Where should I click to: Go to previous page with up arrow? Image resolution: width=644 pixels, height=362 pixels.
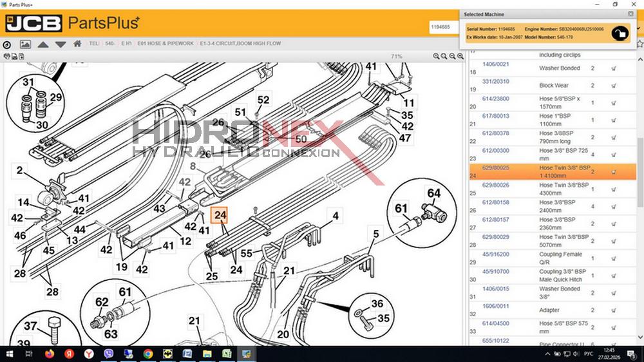(x=43, y=44)
